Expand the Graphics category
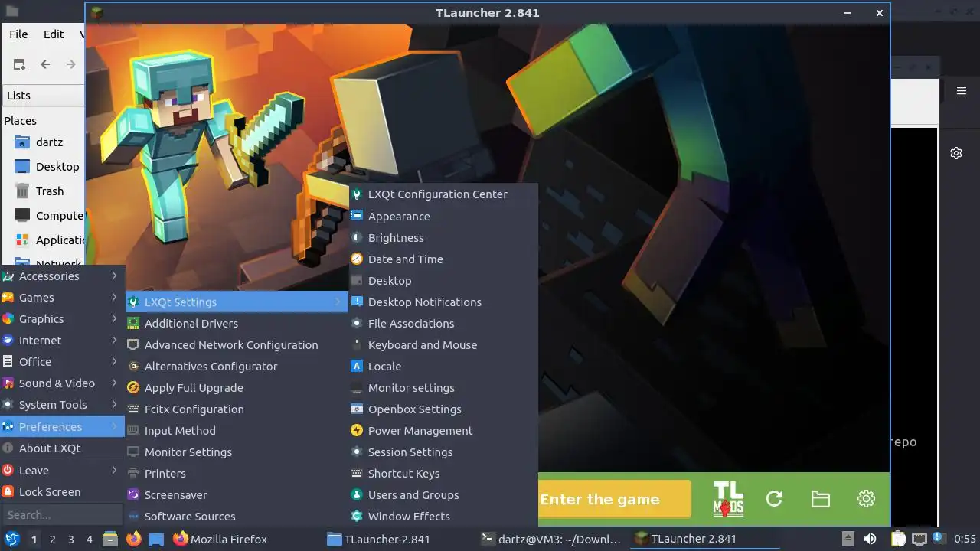Screen dimensions: 980x551 coord(62,318)
